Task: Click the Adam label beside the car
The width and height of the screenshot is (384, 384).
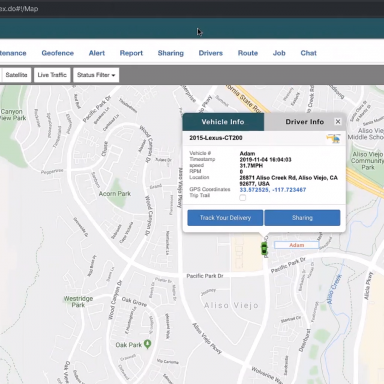Action: tap(296, 245)
